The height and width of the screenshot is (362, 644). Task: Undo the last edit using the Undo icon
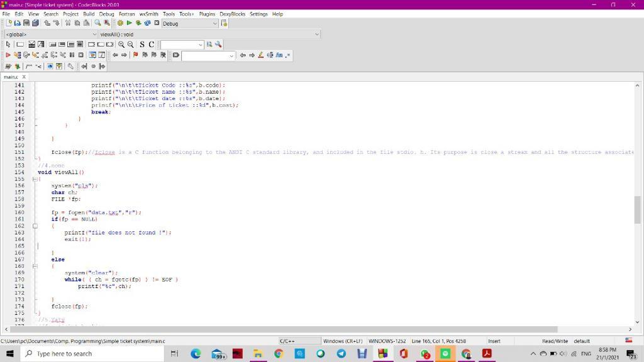[47, 23]
